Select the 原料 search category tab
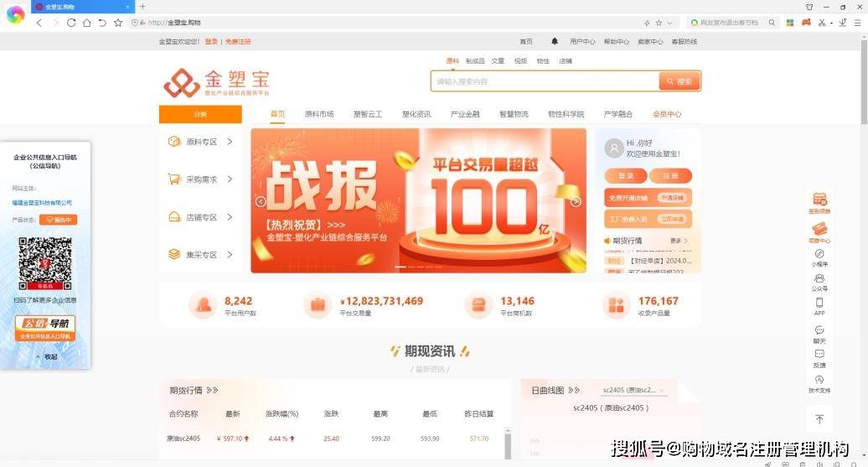Screen dimensions: 868x467 coord(452,61)
